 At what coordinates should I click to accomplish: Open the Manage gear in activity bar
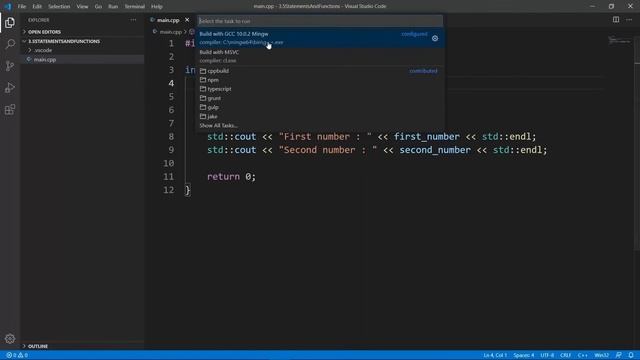10,338
